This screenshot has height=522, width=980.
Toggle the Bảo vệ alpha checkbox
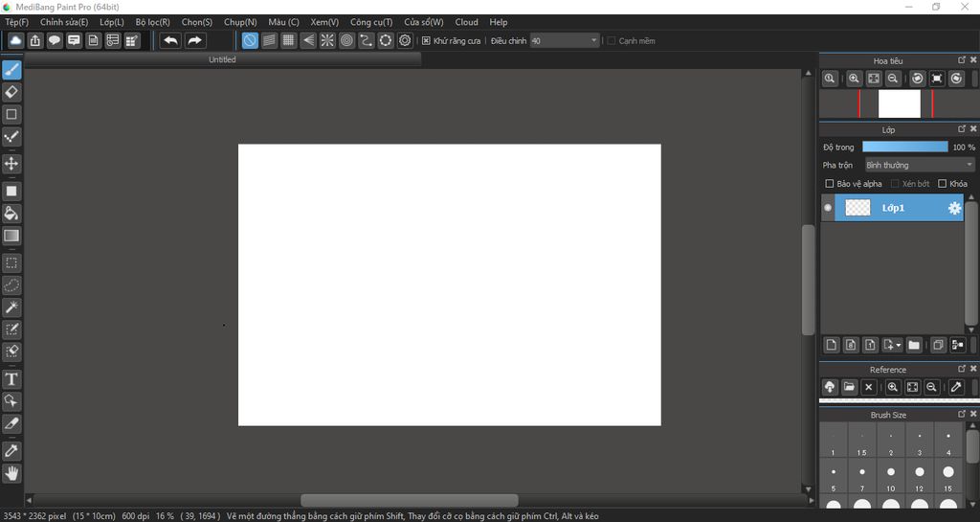[x=830, y=184]
